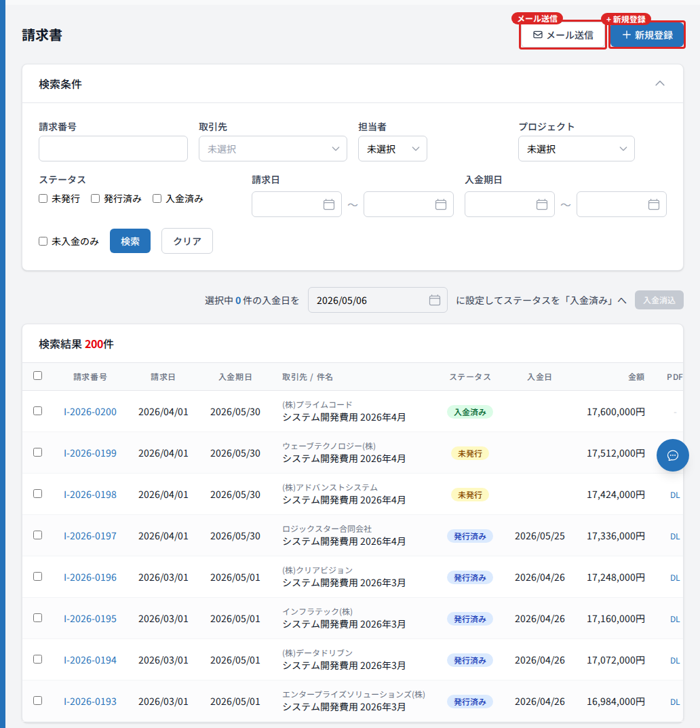Download PDF via DL for I-2026-0194
This screenshot has height=728, width=700.
pyautogui.click(x=675, y=660)
